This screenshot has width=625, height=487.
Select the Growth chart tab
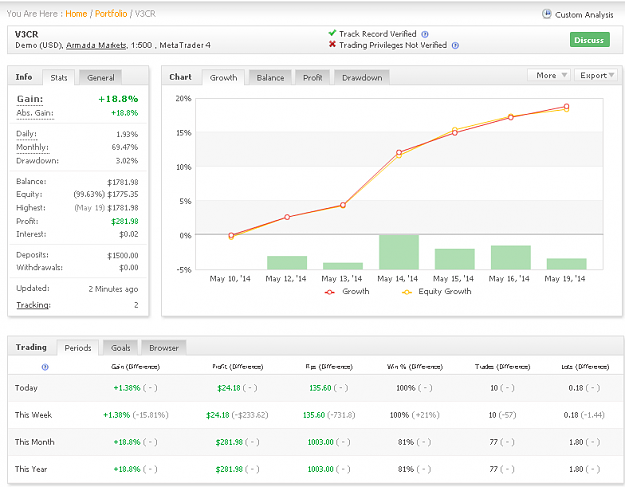pyautogui.click(x=223, y=78)
